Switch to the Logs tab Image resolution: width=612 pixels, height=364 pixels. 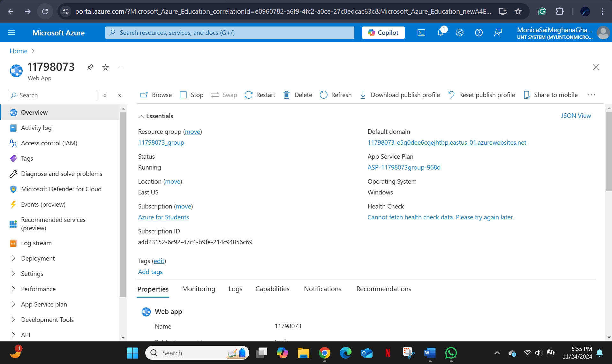pyautogui.click(x=235, y=289)
